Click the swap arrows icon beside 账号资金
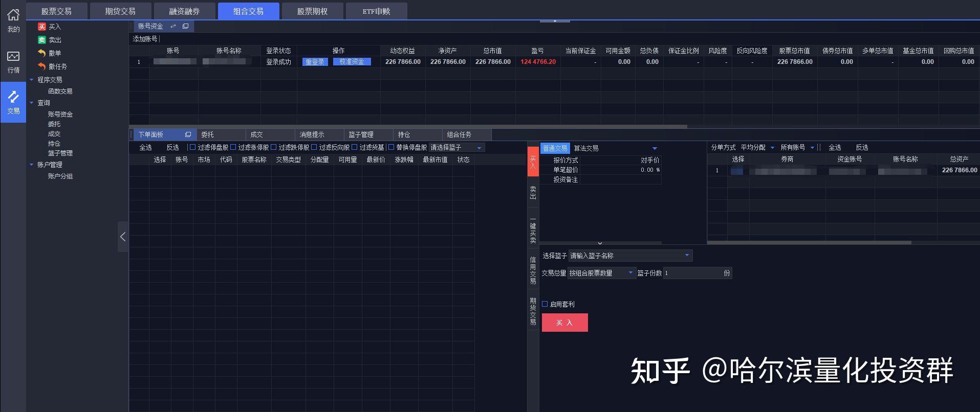 pyautogui.click(x=173, y=26)
